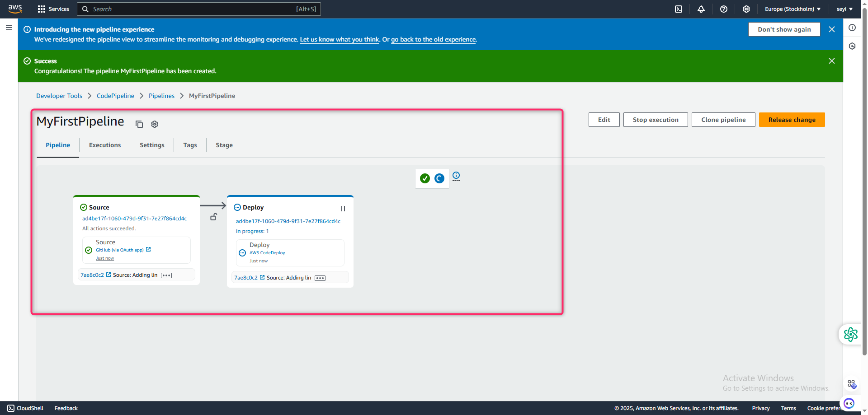Viewport: 868px width, 415px height.
Task: Click the Clone pipeline button
Action: point(723,120)
